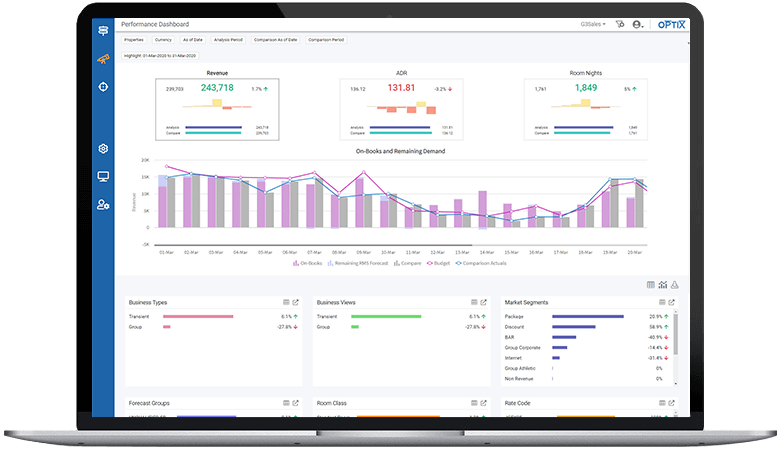The height and width of the screenshot is (456, 784).
Task: Toggle On-Books series in chart legend
Action: pyautogui.click(x=308, y=263)
